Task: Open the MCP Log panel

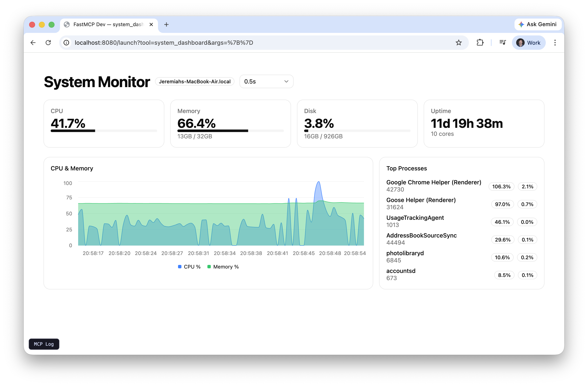Action: coord(44,344)
